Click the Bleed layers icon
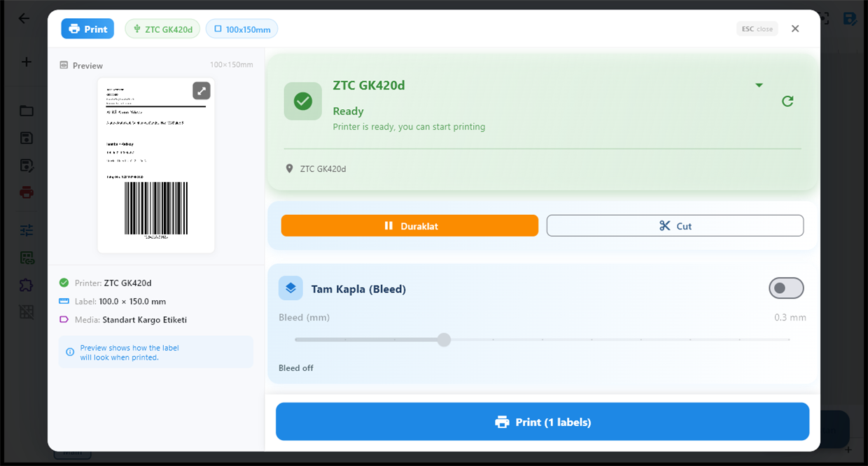This screenshot has width=868, height=466. coord(290,288)
